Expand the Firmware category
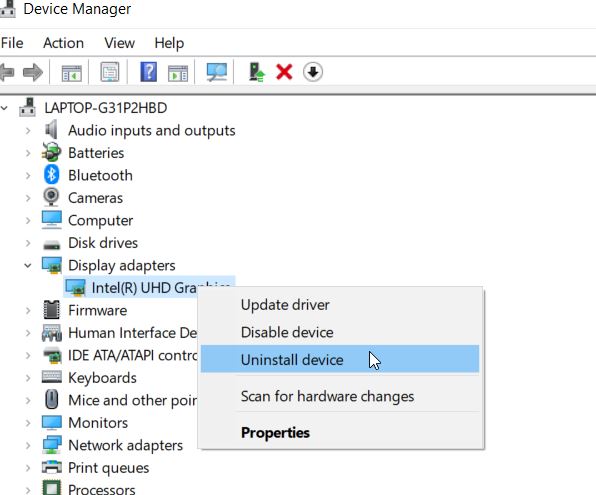Screen dimensions: 596x495 pos(28,310)
